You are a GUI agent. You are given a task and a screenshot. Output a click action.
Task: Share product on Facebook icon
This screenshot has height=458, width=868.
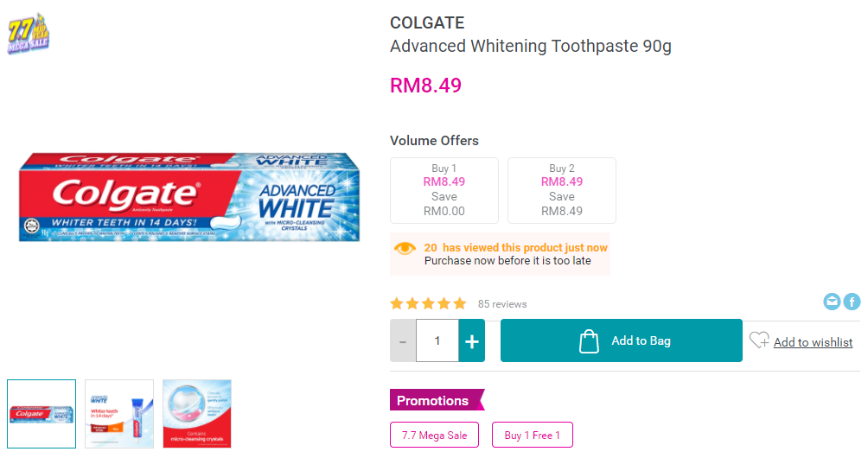[x=852, y=302]
